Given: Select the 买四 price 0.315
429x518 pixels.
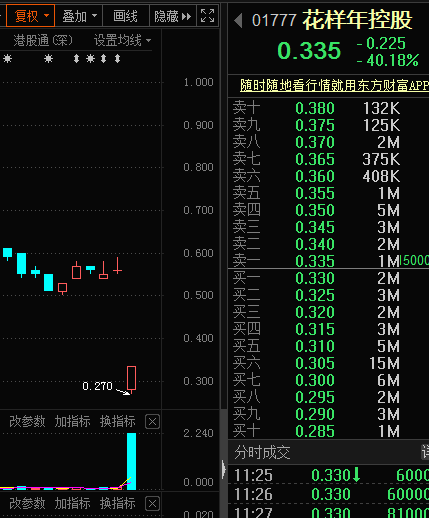Looking at the screenshot, I should [315, 329].
